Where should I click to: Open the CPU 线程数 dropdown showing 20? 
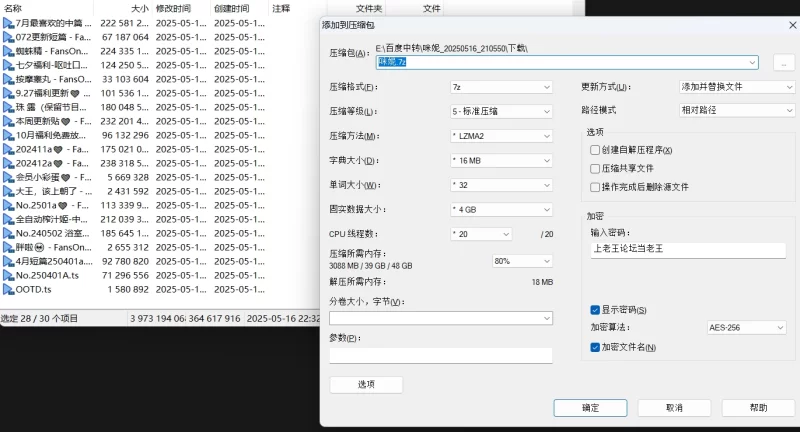tap(481, 234)
